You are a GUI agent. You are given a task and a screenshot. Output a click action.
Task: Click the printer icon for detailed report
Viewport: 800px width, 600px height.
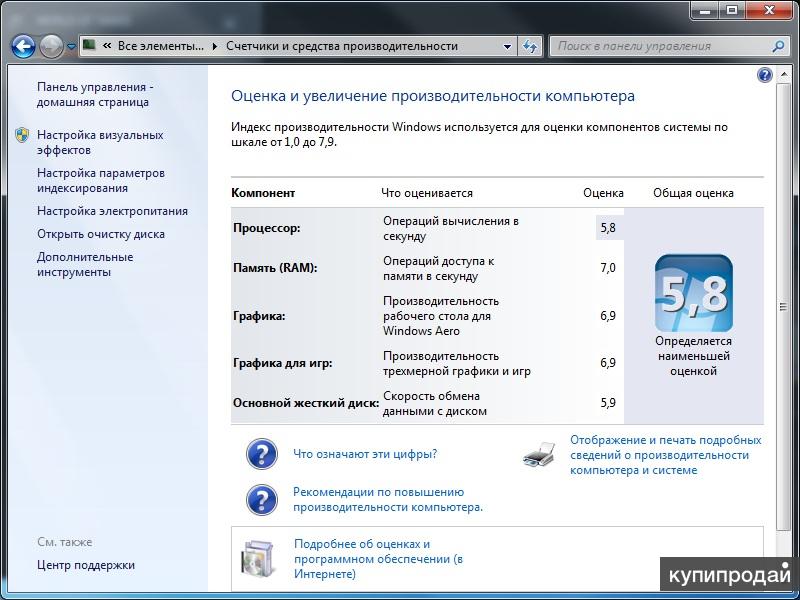(x=539, y=455)
